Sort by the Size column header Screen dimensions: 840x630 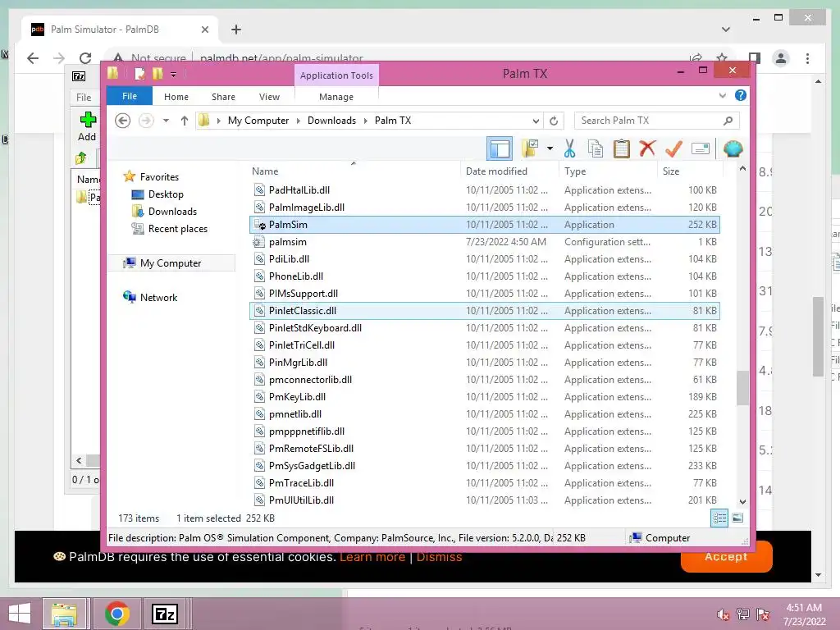pyautogui.click(x=689, y=171)
